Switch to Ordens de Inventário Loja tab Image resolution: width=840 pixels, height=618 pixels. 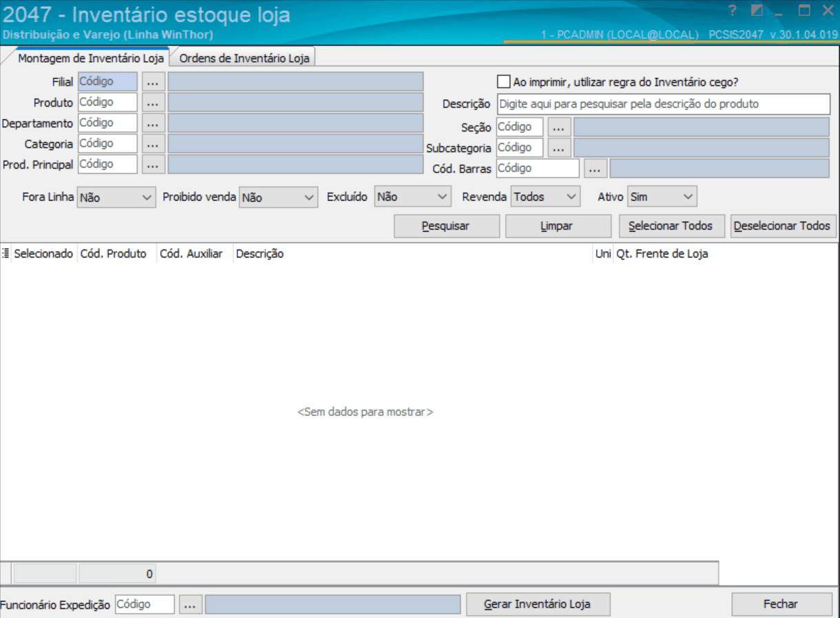(x=244, y=58)
